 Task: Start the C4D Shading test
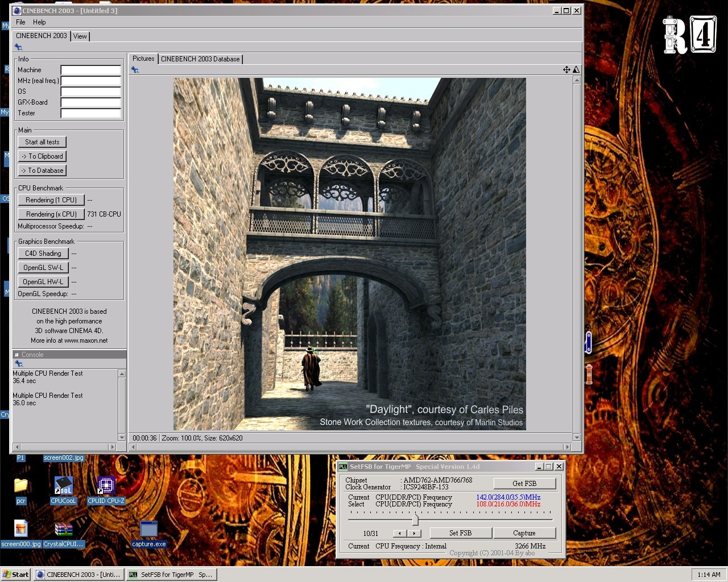tap(43, 253)
